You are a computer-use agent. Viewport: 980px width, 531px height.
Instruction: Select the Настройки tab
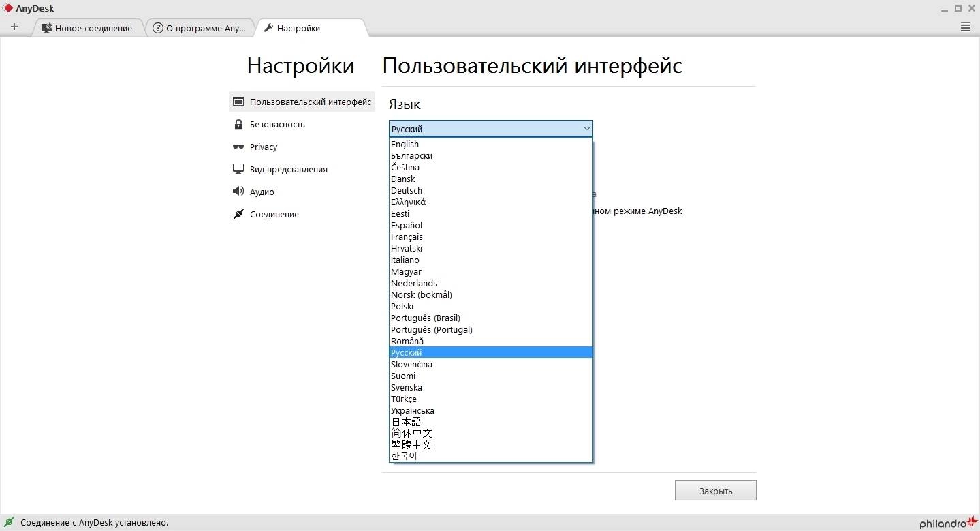pyautogui.click(x=311, y=28)
